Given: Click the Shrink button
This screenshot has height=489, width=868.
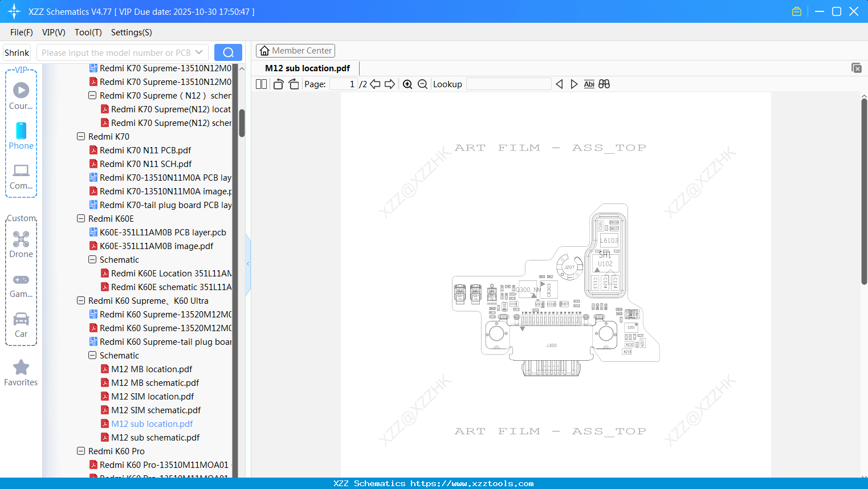Looking at the screenshot, I should (17, 52).
